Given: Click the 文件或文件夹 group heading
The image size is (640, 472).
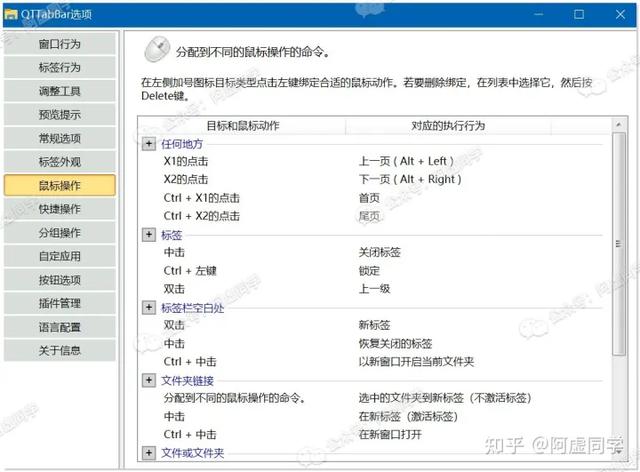Looking at the screenshot, I should [192, 453].
